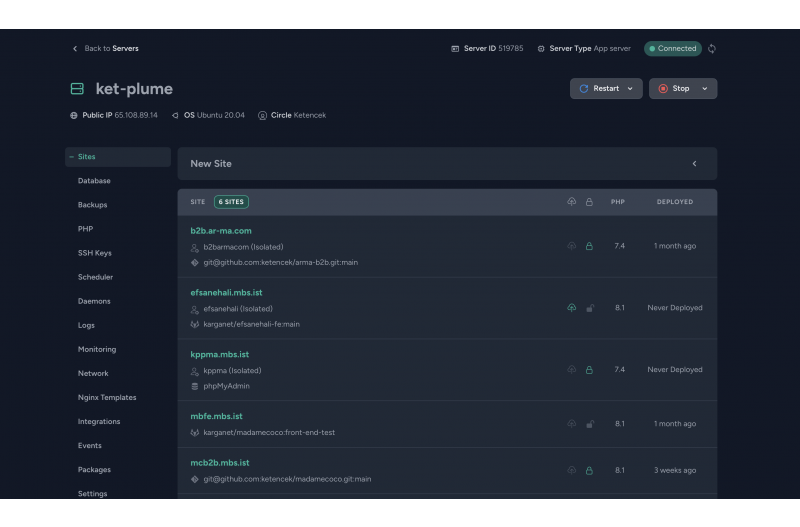Open the dropdown arrow on the Stop button

point(705,89)
